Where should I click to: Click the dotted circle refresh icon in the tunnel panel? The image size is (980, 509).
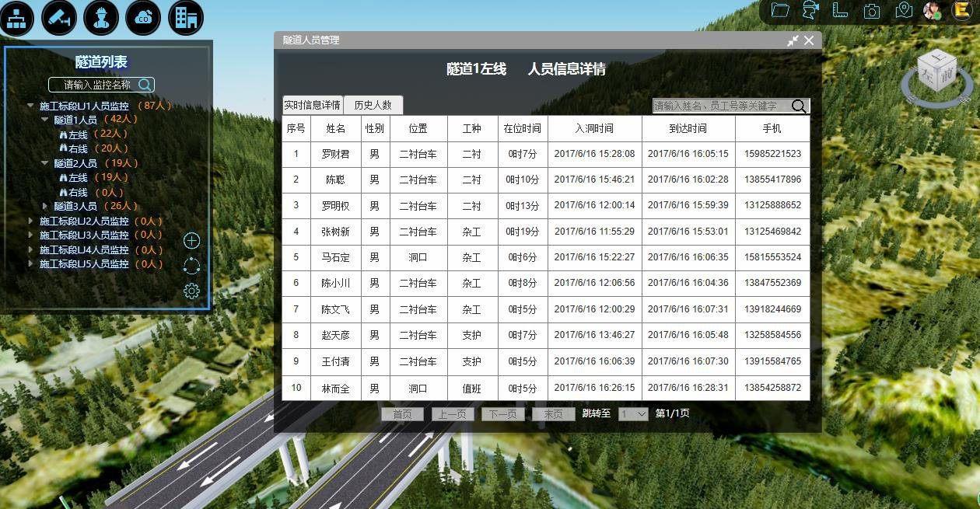point(191,266)
